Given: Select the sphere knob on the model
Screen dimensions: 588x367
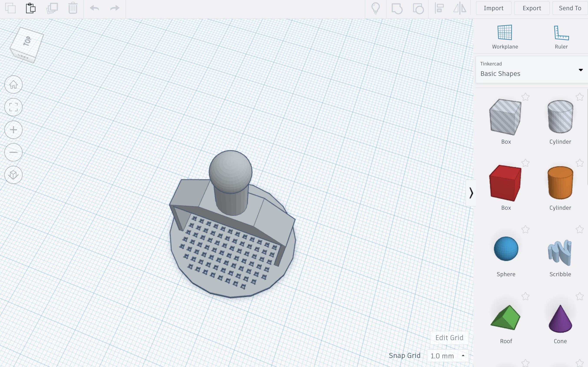Looking at the screenshot, I should [x=230, y=172].
